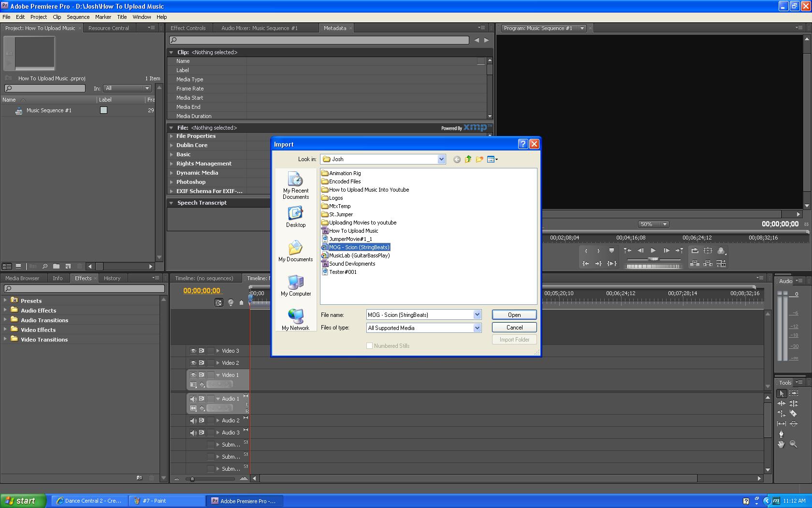812x508 pixels.
Task: Go to next marker in Program monitor
Action: tap(680, 251)
